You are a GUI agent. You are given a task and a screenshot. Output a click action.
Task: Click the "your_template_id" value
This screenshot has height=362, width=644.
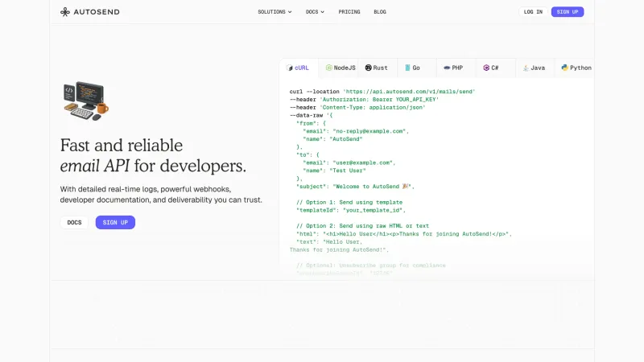click(x=373, y=211)
